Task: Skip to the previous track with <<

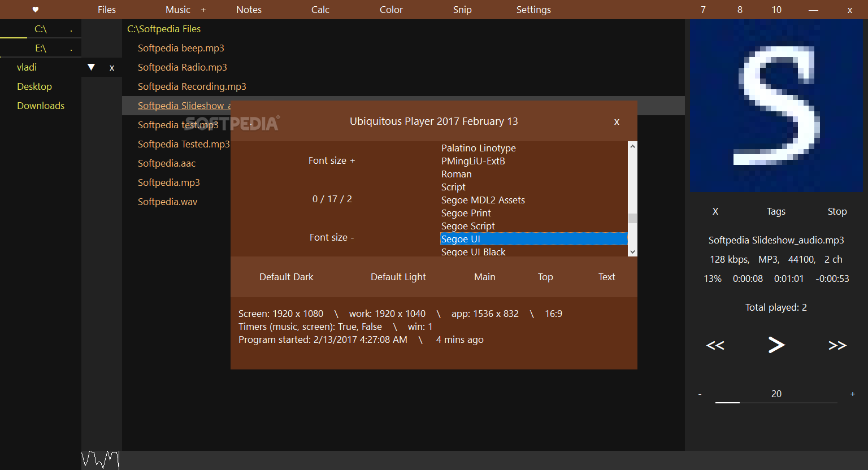Action: click(x=715, y=345)
